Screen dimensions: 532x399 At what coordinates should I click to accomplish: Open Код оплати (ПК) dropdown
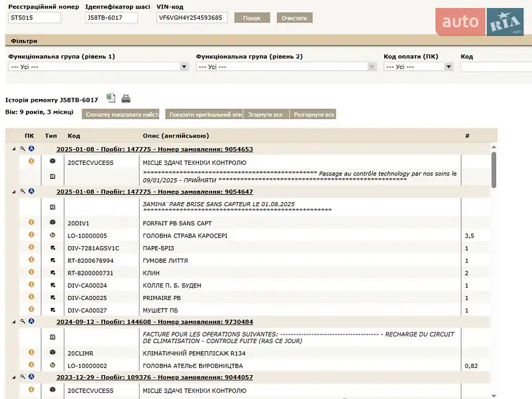(418, 66)
